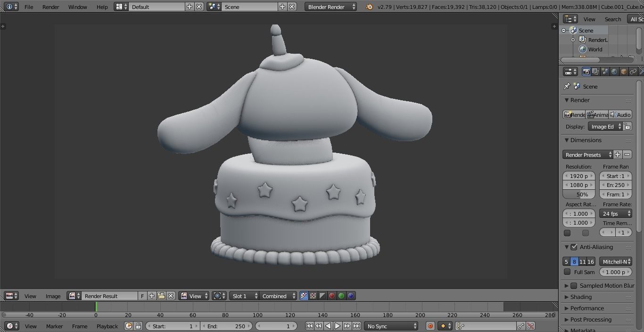The width and height of the screenshot is (644, 332).
Task: Show color and alpha channels
Action: (x=304, y=296)
